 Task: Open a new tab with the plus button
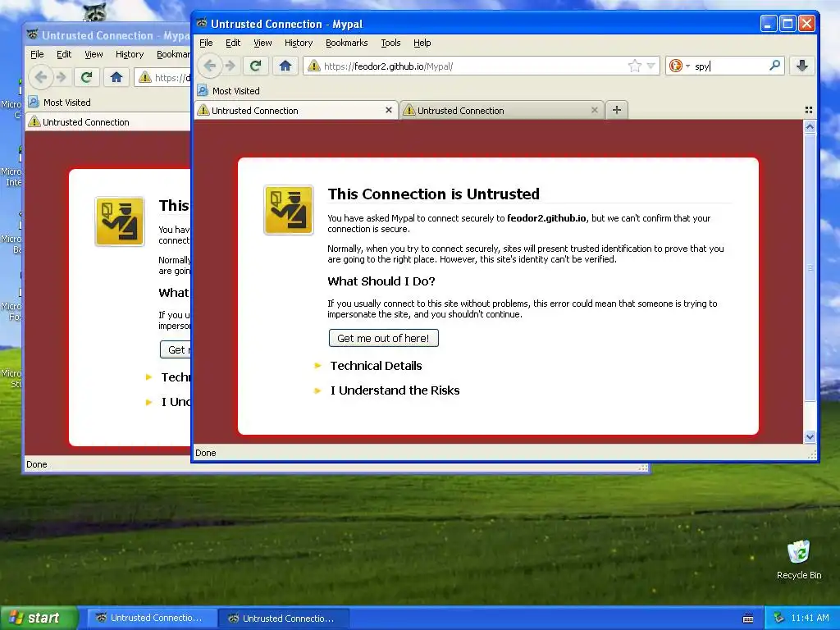[x=617, y=110]
